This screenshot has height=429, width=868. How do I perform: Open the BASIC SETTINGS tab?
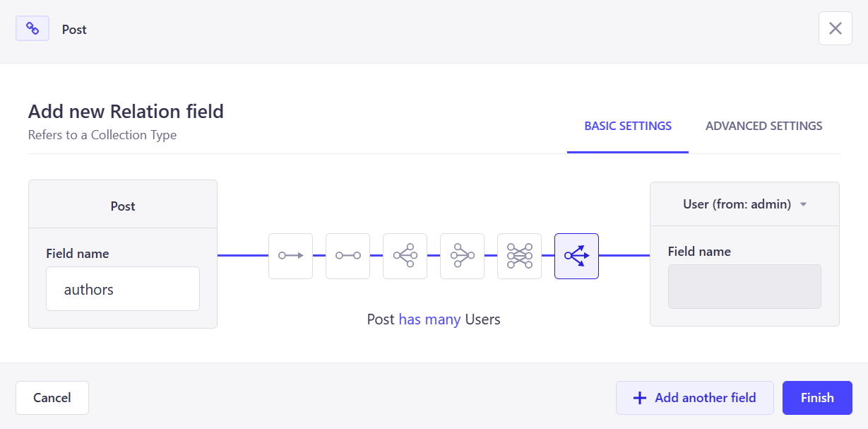(627, 125)
